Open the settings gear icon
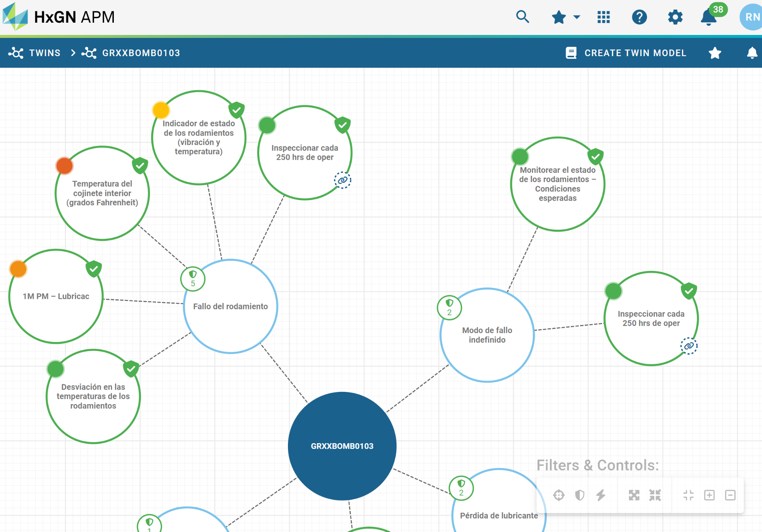 [675, 17]
